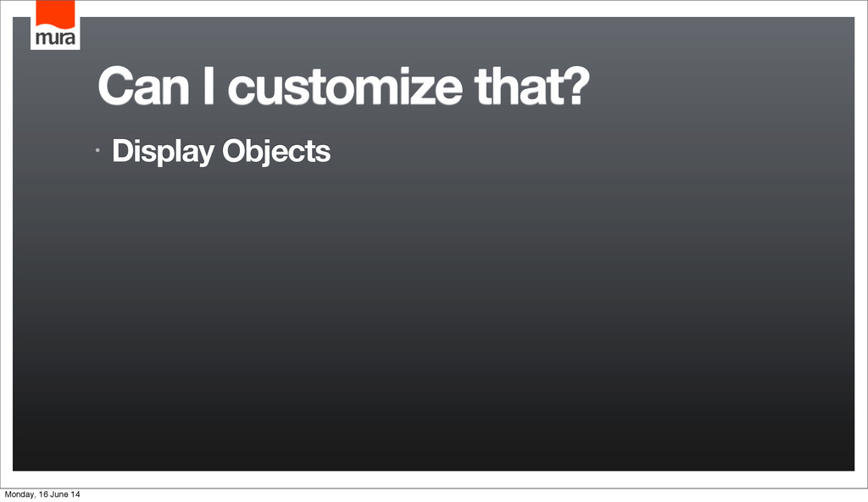
Task: Click the word 'Can' in the heading
Action: click(x=144, y=86)
